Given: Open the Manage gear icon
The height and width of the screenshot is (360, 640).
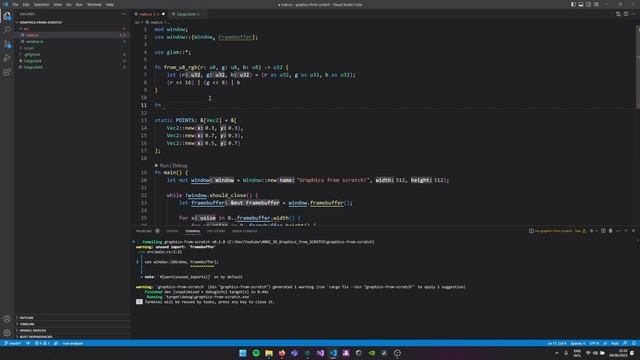Looking at the screenshot, I should pyautogui.click(x=7, y=333).
